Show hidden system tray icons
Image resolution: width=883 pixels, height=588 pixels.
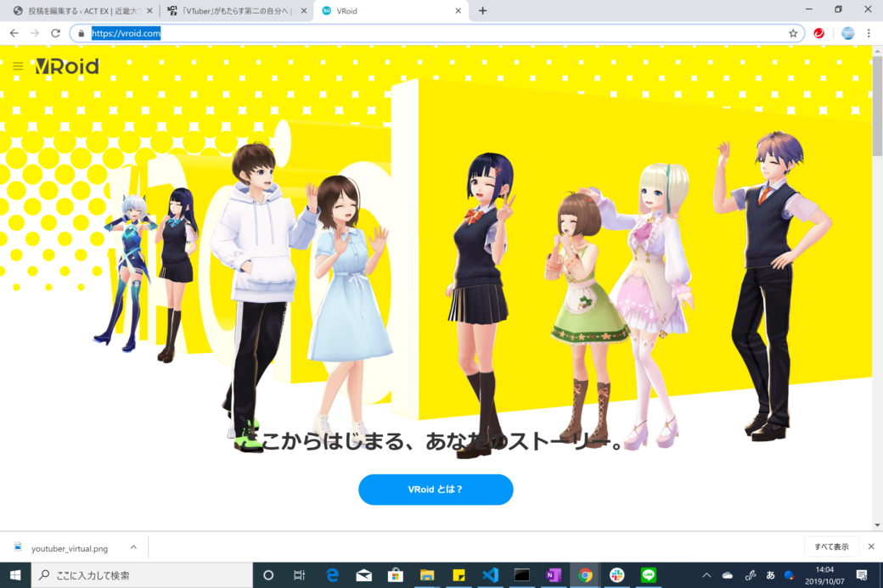point(706,574)
